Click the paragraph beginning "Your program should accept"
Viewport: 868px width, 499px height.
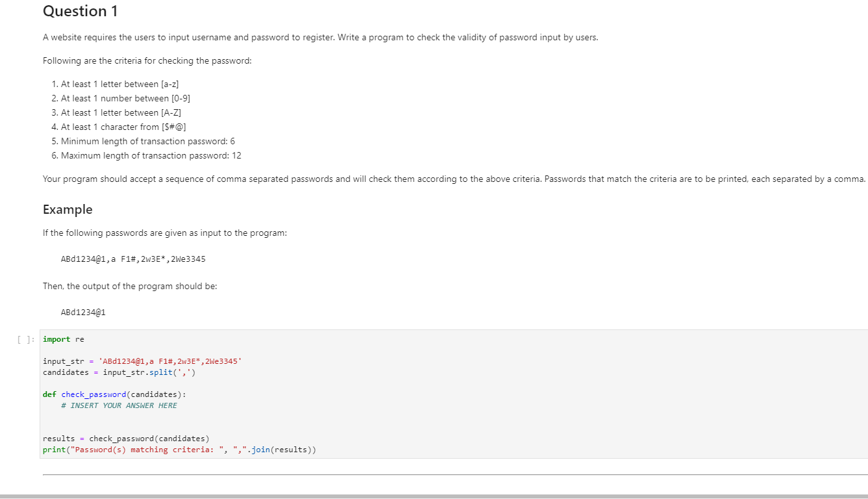pos(454,179)
